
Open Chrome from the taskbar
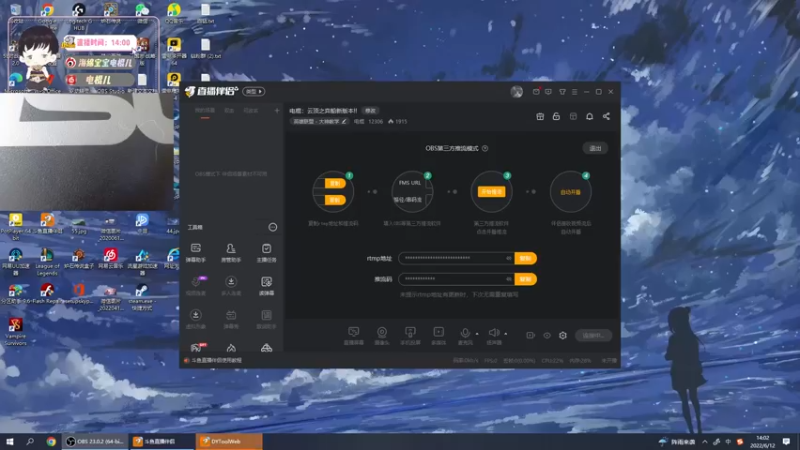(x=51, y=441)
